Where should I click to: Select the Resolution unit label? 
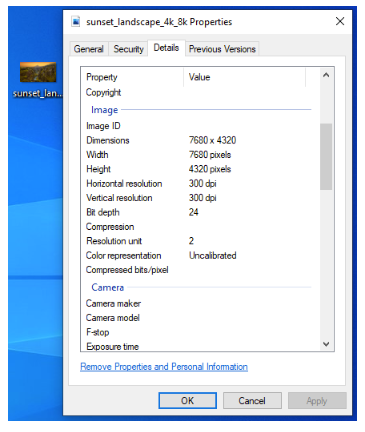(114, 241)
